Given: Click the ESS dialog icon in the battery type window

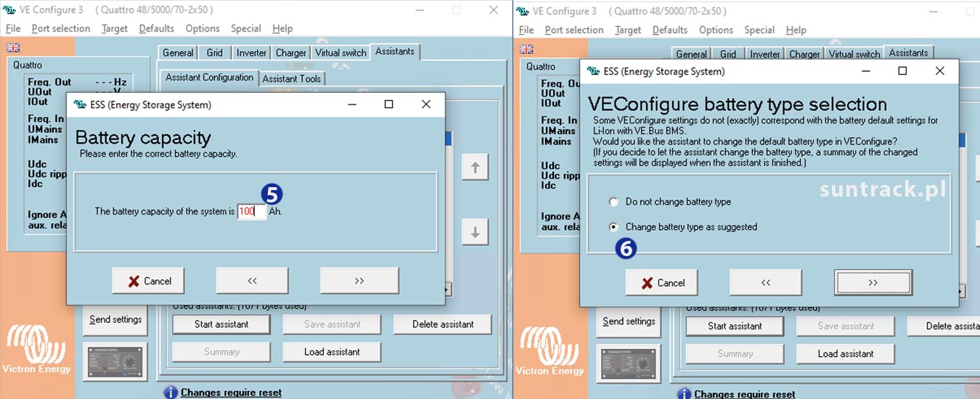Looking at the screenshot, I should (x=593, y=71).
